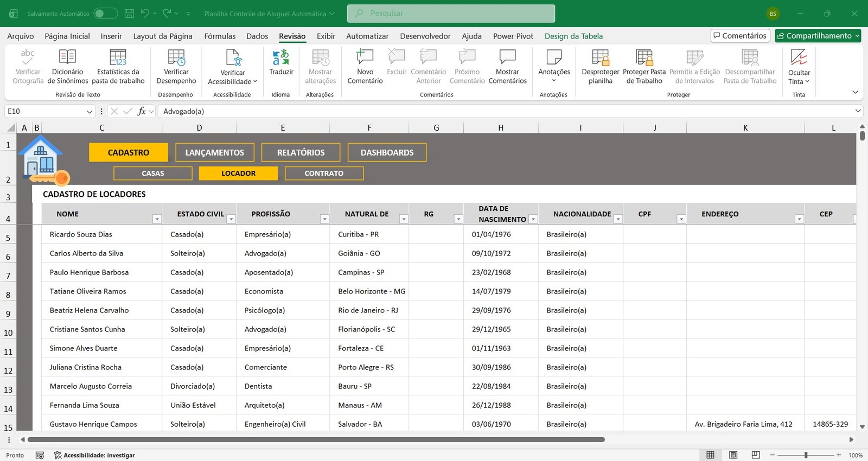Add a Novo Comentário
The image size is (868, 461).
click(x=365, y=66)
